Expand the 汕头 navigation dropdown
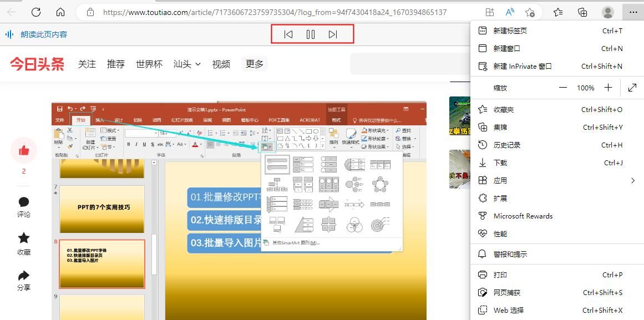The image size is (644, 320). [186, 64]
